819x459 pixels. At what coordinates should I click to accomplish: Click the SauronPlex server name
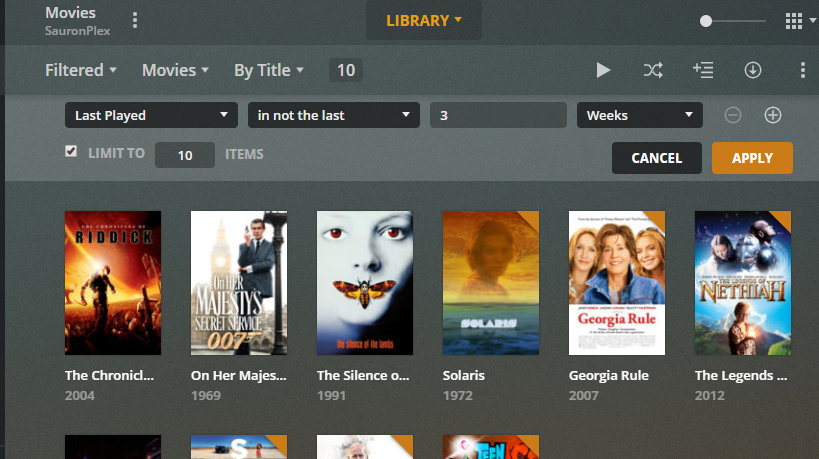pyautogui.click(x=77, y=31)
